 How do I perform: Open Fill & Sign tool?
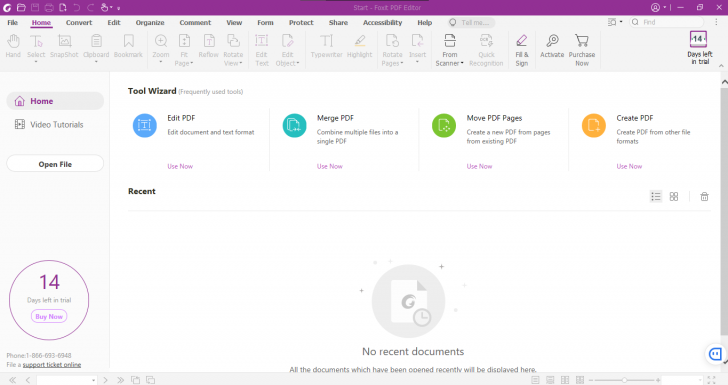(x=521, y=50)
